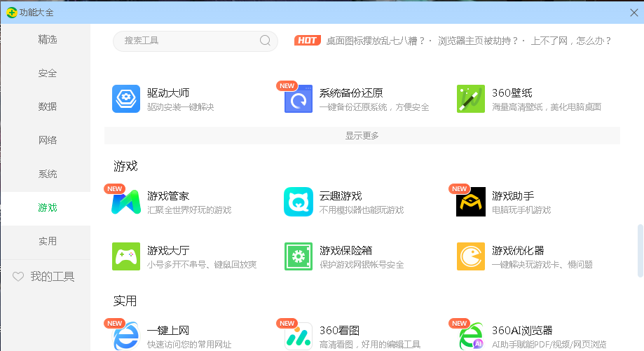Click the 游戏大厅 title text
644x351 pixels.
pos(168,250)
